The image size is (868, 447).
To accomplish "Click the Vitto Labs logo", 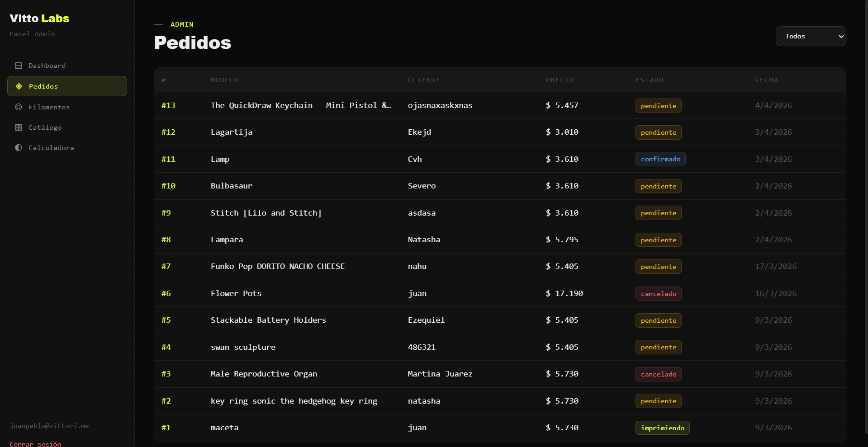I will point(39,19).
